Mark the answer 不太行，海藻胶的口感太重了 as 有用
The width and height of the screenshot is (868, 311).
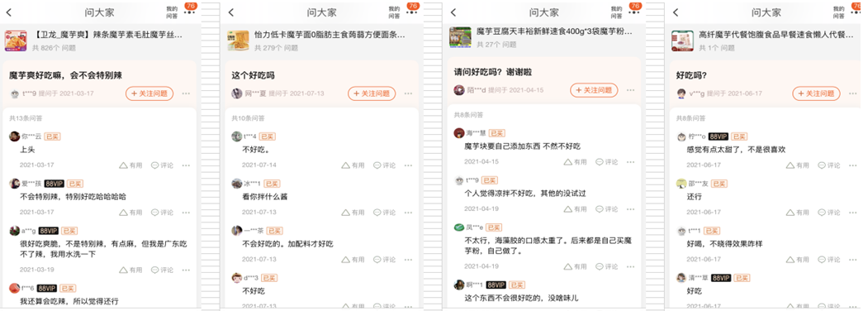coord(575,266)
